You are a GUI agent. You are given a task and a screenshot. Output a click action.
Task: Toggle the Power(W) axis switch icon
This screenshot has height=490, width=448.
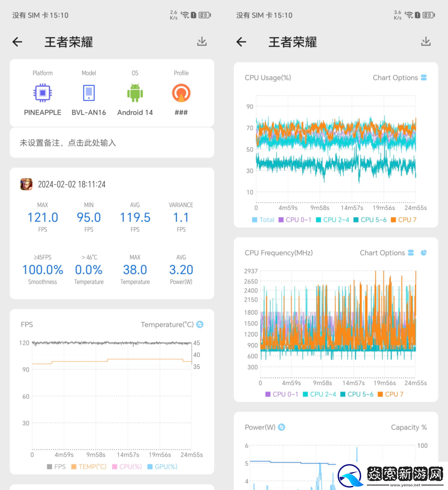click(281, 427)
